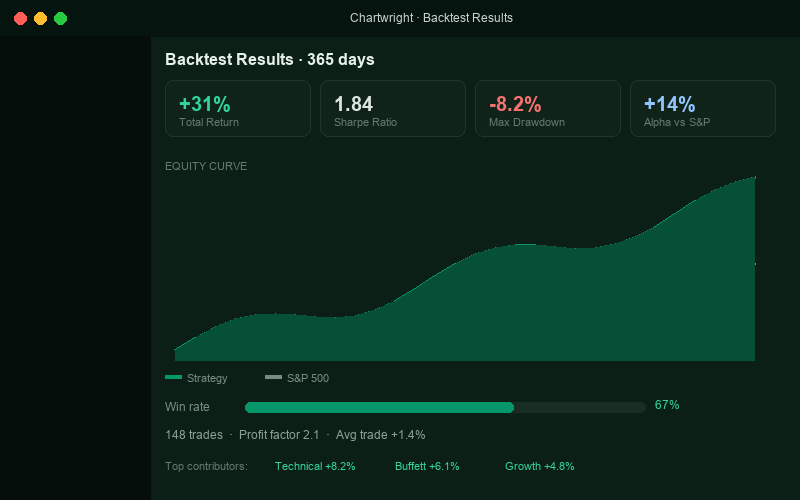Viewport: 800px width, 500px height.
Task: Toggle the Strategy legend entry
Action: [196, 378]
